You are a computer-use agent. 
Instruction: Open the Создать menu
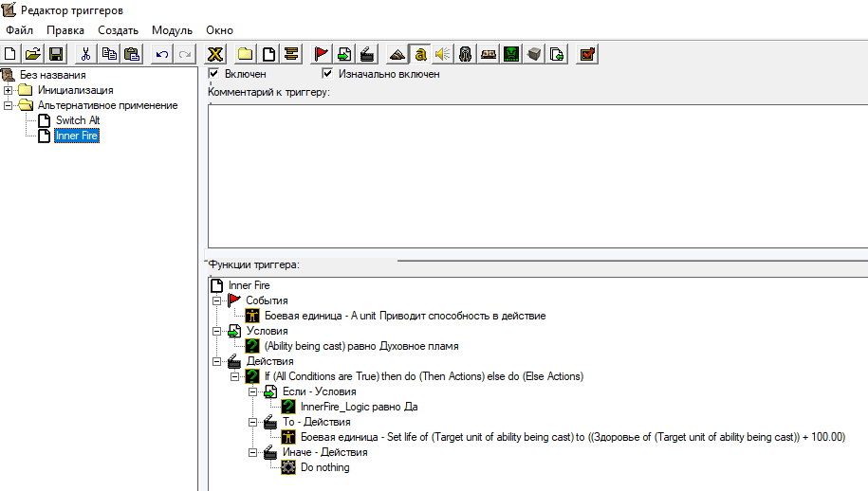[x=118, y=30]
